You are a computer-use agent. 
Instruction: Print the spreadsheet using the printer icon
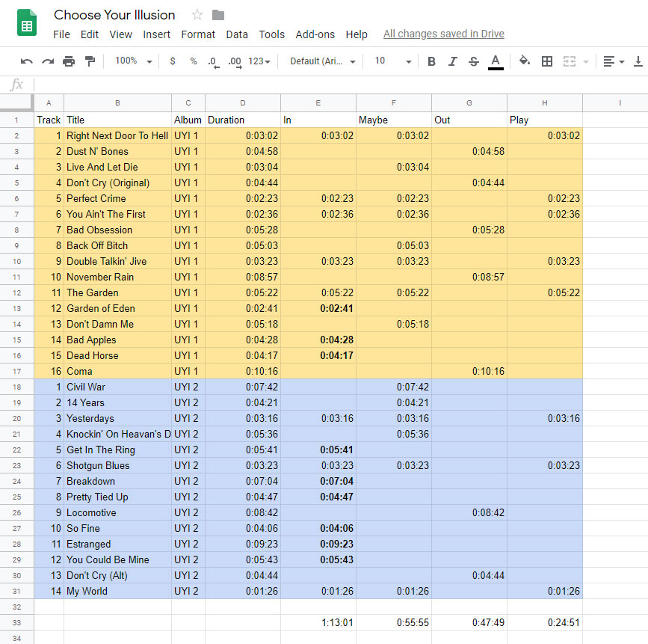click(x=69, y=61)
